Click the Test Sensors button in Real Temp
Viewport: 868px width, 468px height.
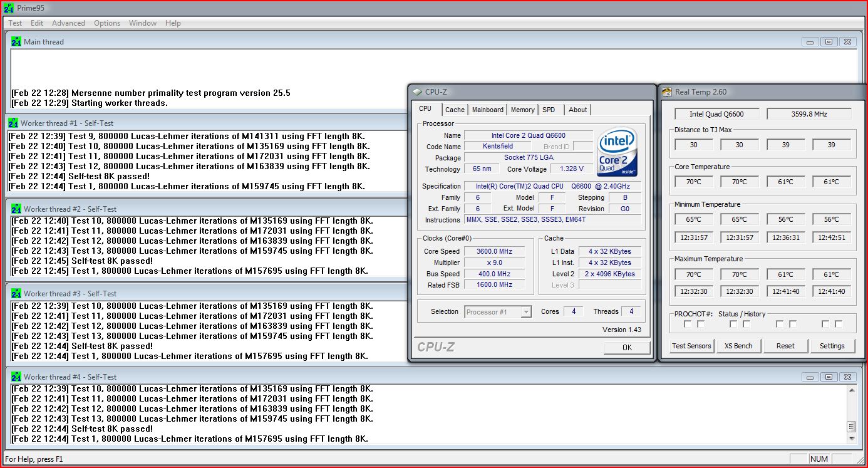[691, 346]
